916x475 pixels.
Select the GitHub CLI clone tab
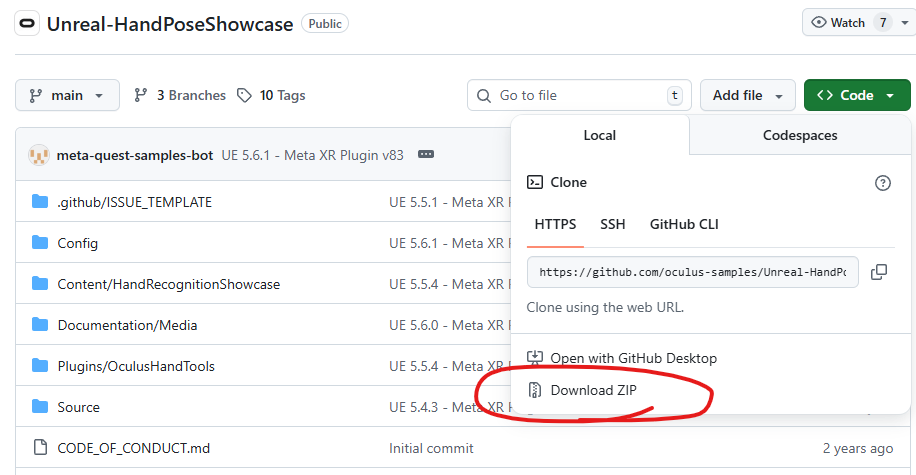[x=684, y=224]
